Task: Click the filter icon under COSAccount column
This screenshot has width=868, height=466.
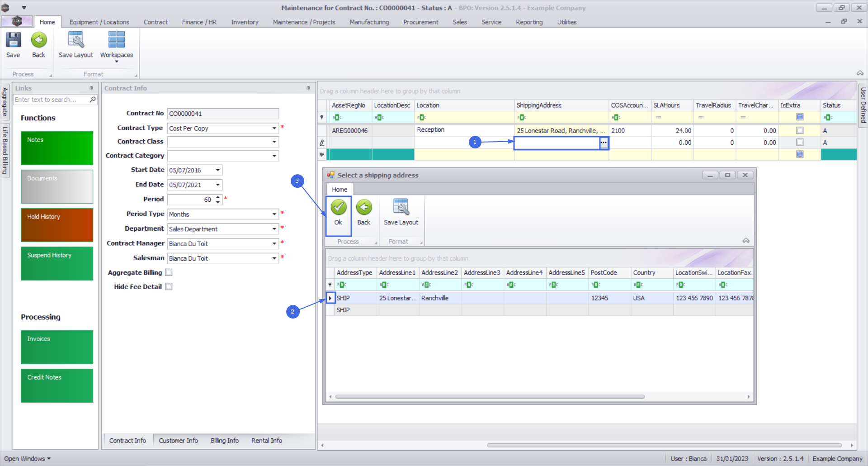Action: [x=616, y=118]
